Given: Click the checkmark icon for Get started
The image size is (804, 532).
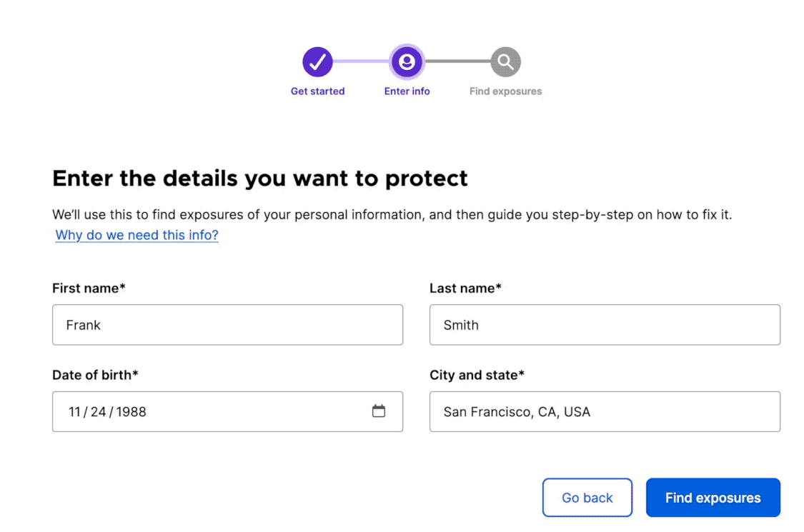Looking at the screenshot, I should [x=317, y=63].
